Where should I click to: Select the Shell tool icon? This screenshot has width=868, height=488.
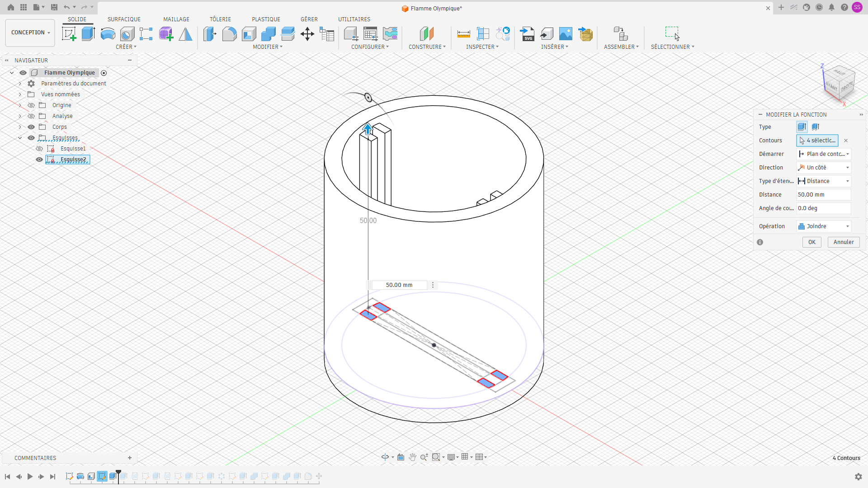coord(249,34)
